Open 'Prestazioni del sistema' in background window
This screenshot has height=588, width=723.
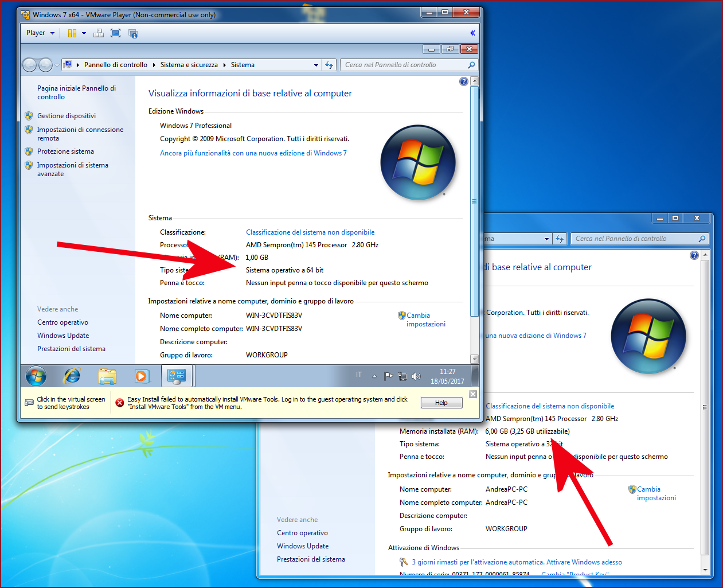point(311,559)
